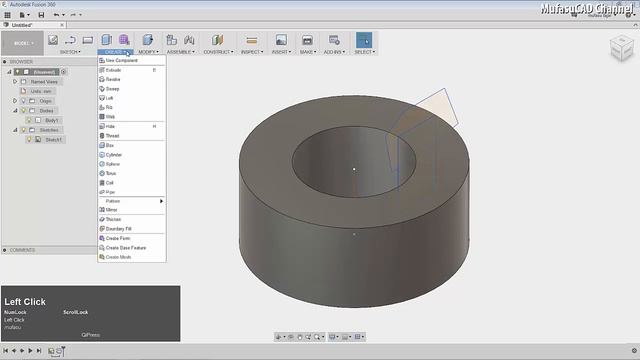Toggle visibility bulb of Body1
Screen dimensions: 640x360
pos(29,120)
